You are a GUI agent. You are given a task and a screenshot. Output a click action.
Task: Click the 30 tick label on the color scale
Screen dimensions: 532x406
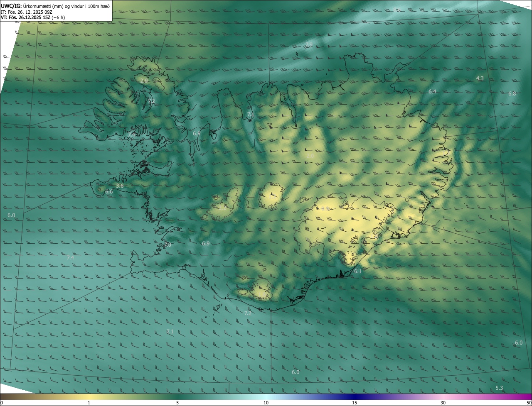point(443,403)
